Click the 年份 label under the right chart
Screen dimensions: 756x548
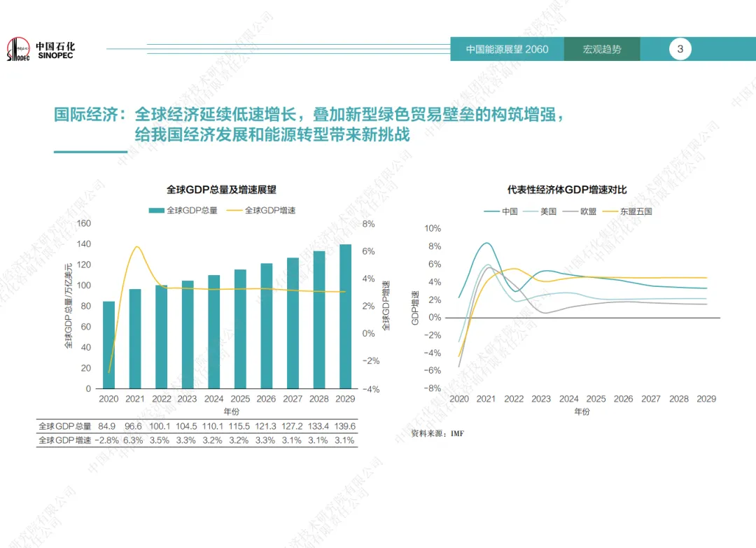[x=582, y=412]
